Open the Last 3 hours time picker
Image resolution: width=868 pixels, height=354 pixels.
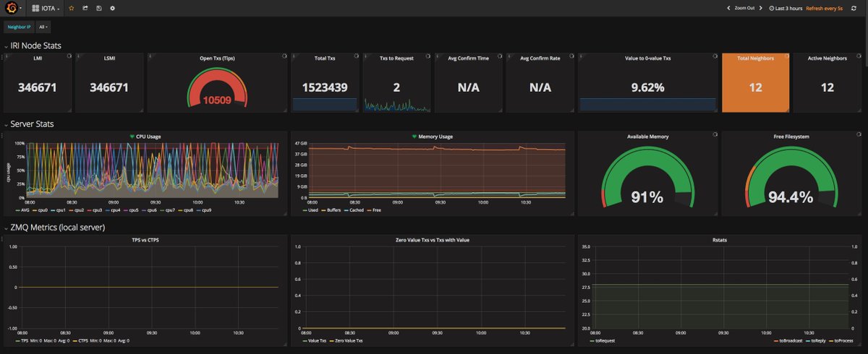click(x=785, y=8)
